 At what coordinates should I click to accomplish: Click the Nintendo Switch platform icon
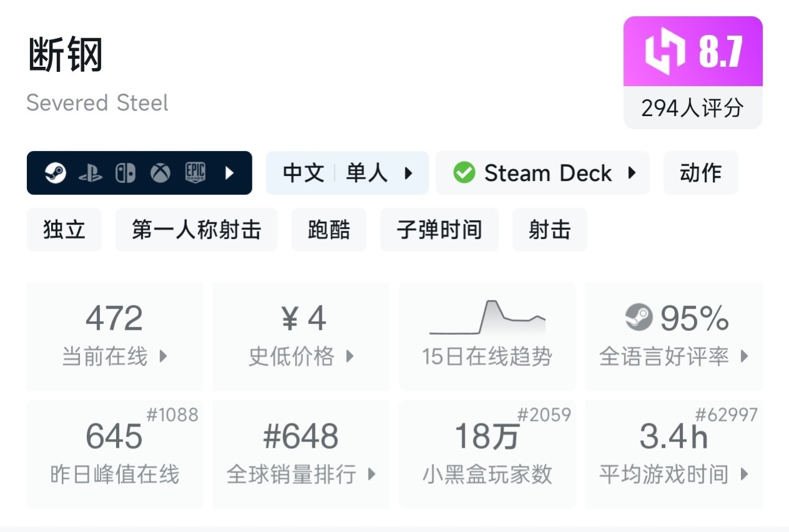pos(125,173)
